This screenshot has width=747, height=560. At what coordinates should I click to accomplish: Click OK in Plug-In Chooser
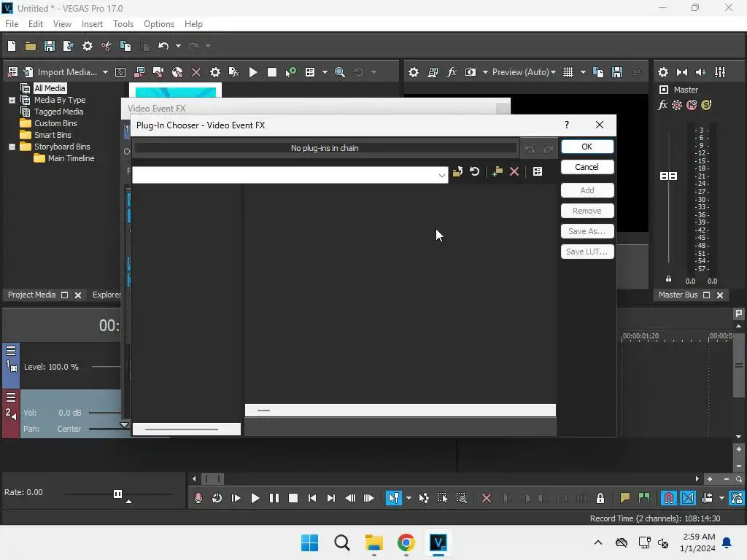point(587,147)
